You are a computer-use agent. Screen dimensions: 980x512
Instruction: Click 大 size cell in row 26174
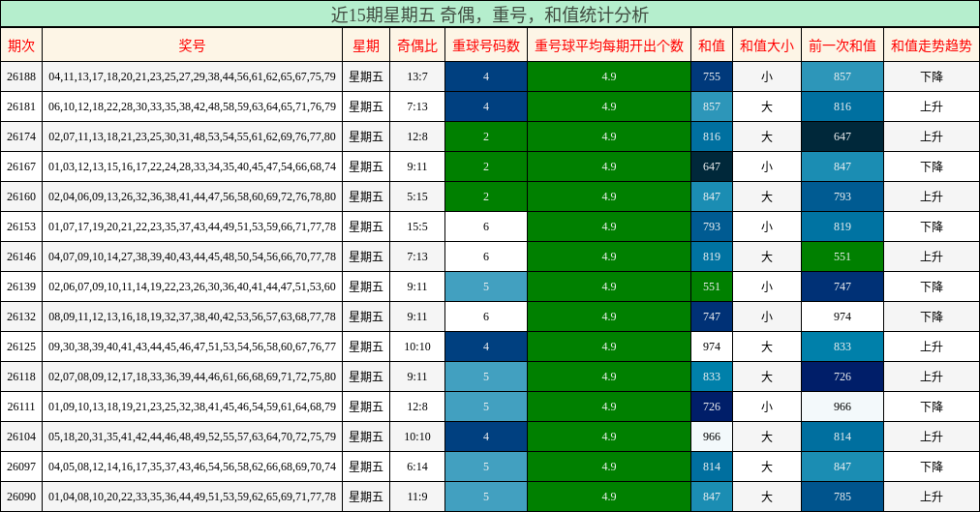pos(766,136)
